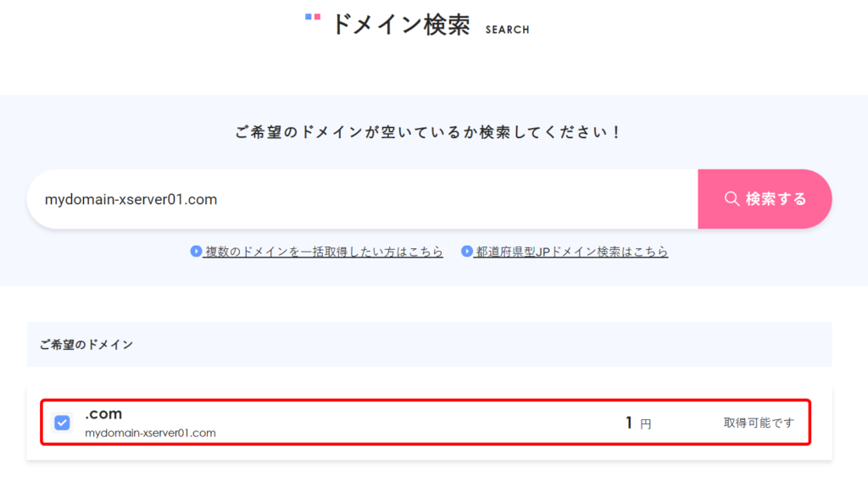
Task: Open the 複数のドメインを一括取得 link
Action: [324, 252]
